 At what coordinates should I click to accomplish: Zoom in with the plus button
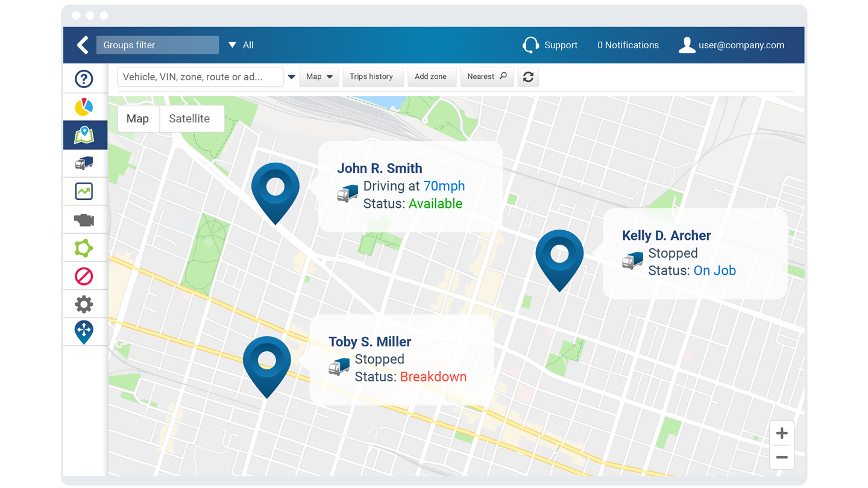coord(782,433)
